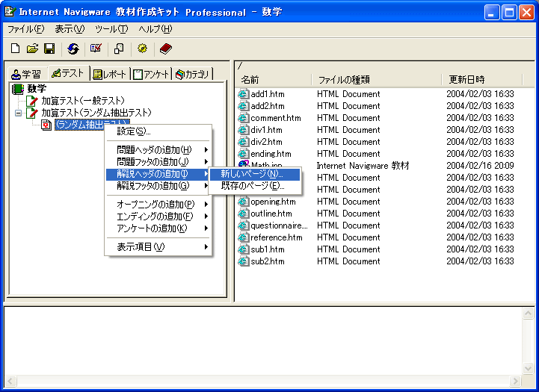
Task: Click the yellow gear settings toolbar icon
Action: click(x=142, y=49)
